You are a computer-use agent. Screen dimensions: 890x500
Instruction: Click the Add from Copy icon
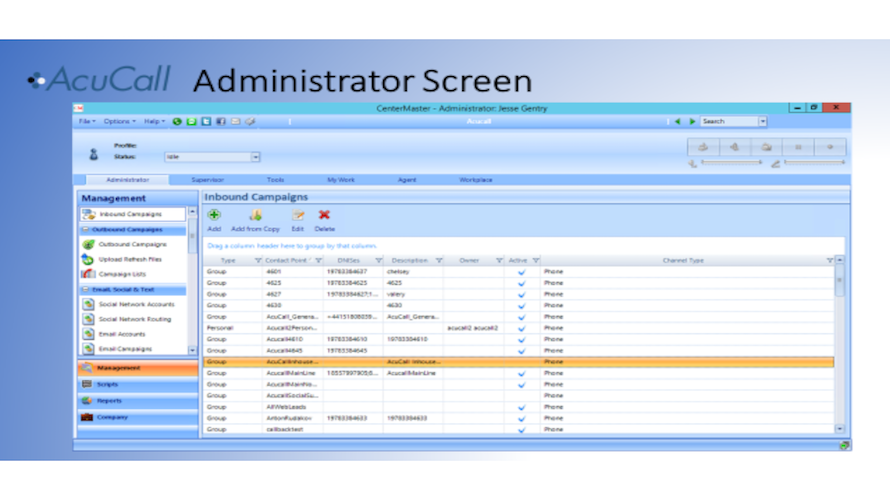pyautogui.click(x=255, y=215)
